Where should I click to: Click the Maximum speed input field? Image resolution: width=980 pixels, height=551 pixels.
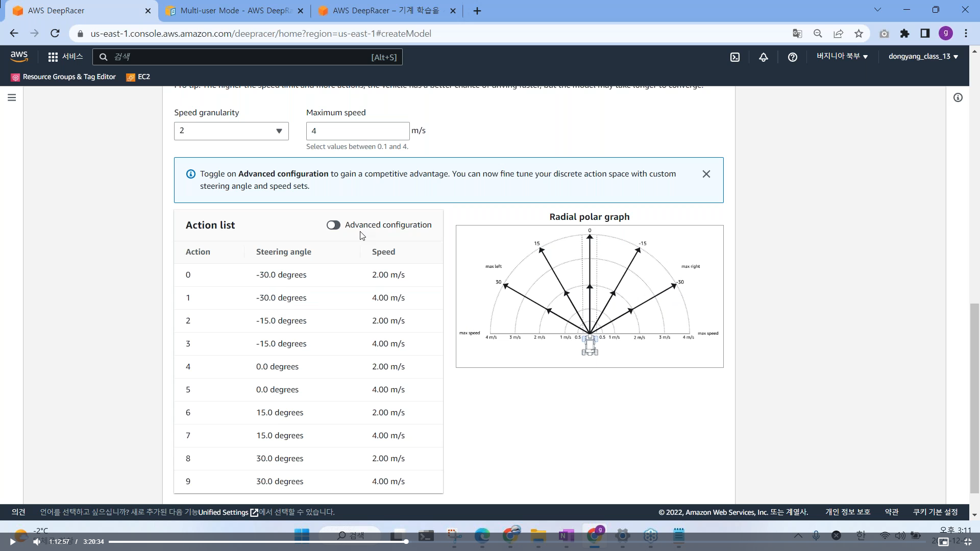tap(357, 131)
